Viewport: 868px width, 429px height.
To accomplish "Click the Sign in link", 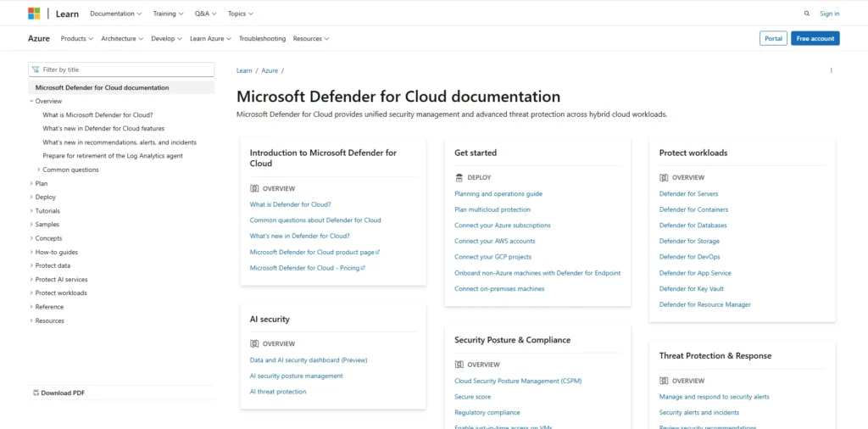I will coord(829,14).
